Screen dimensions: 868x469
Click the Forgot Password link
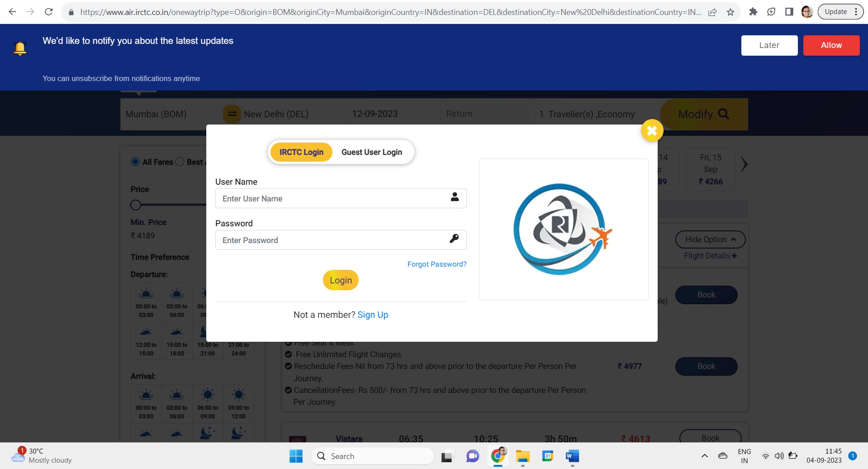coord(436,264)
